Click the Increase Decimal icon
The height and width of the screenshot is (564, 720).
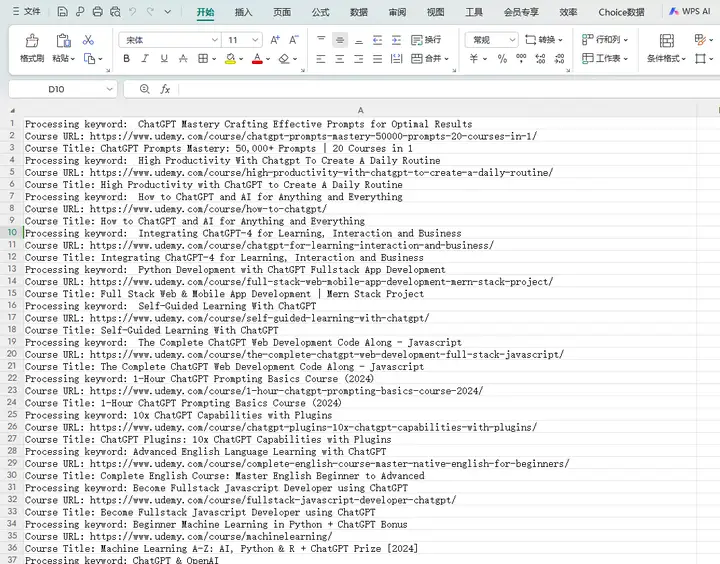(540, 58)
